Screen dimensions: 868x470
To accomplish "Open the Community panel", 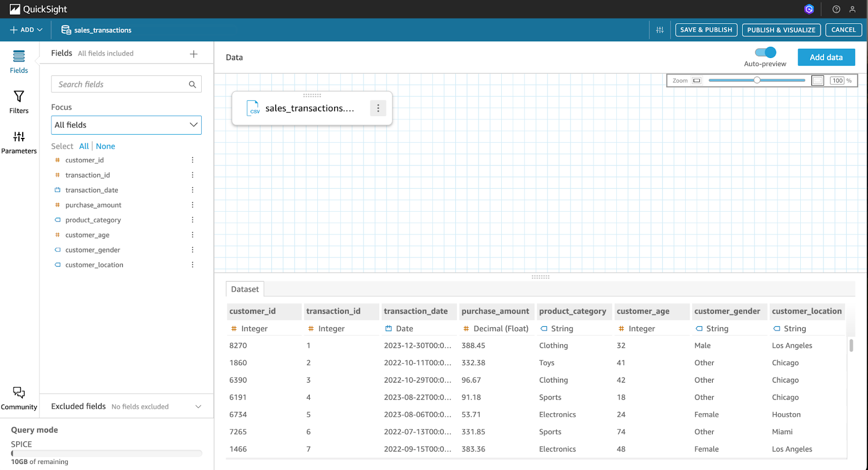I will click(19, 398).
